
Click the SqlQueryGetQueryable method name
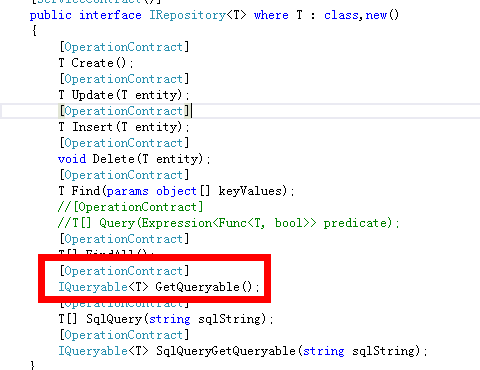226,351
